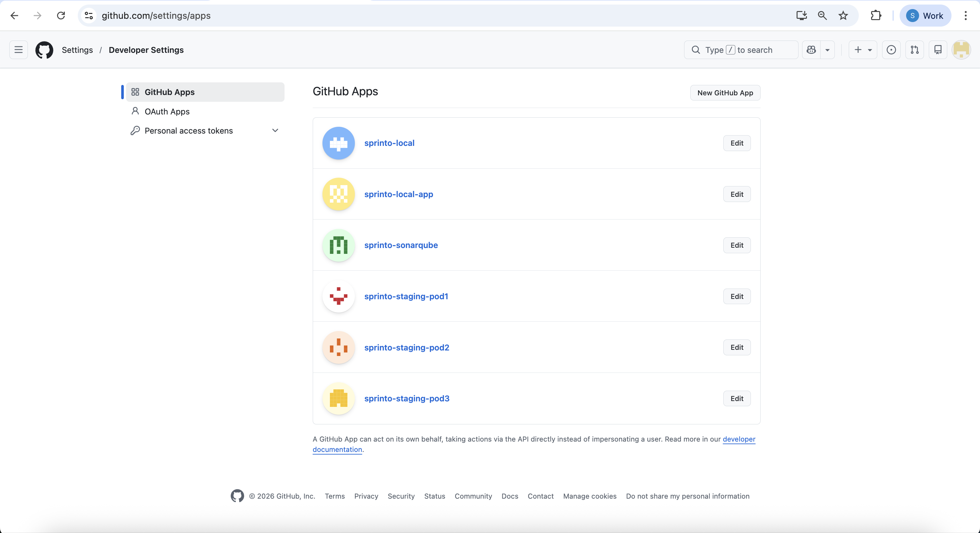Open the browser Extensions puzzle icon
The image size is (980, 533).
(876, 16)
